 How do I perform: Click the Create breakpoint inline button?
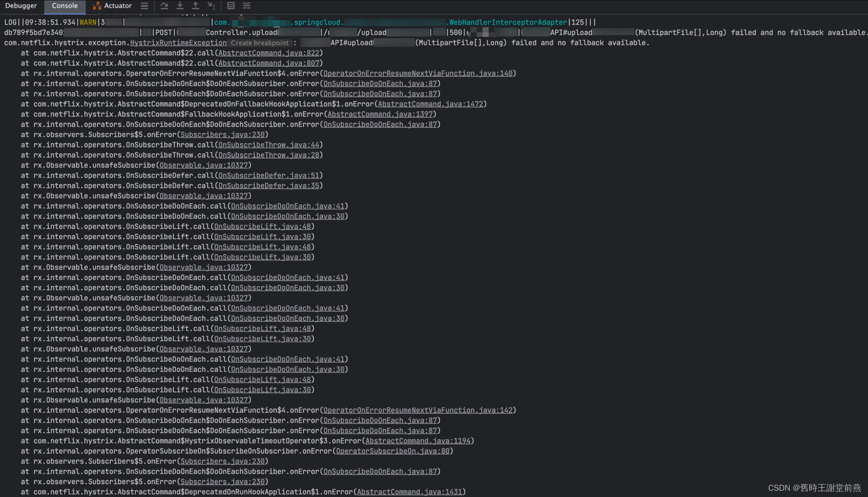point(260,43)
